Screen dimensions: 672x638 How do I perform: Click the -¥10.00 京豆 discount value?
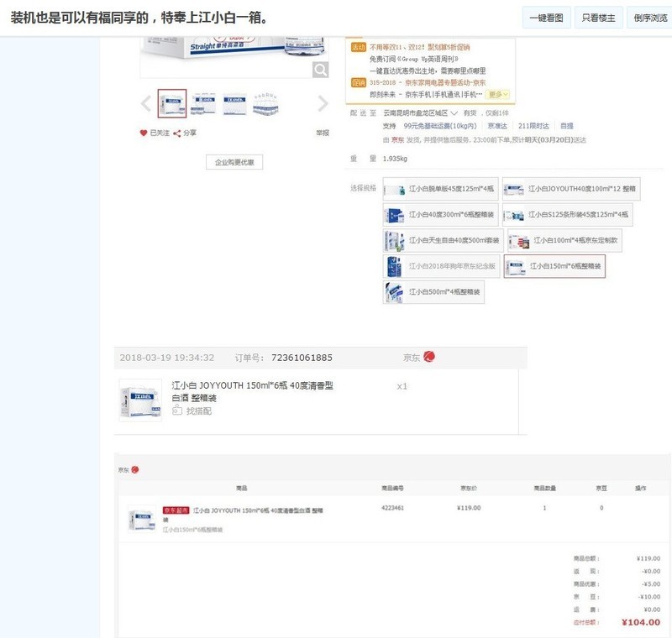(x=649, y=597)
